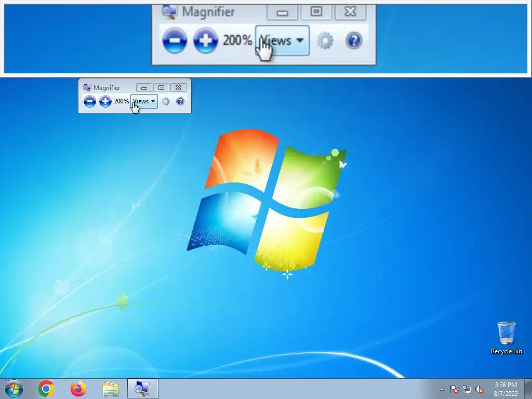Maximize the Magnifier window

tap(161, 87)
